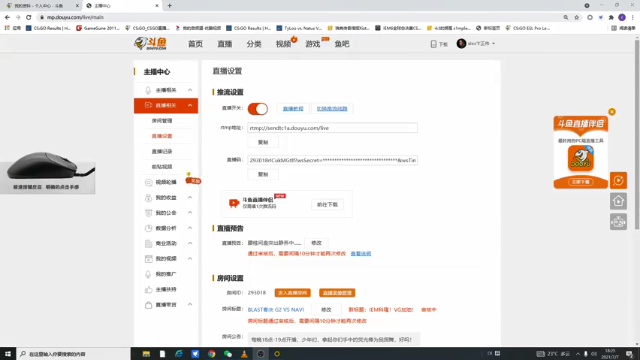640x360 pixels.
Task: Click the 前往下载 button
Action: pyautogui.click(x=327, y=204)
